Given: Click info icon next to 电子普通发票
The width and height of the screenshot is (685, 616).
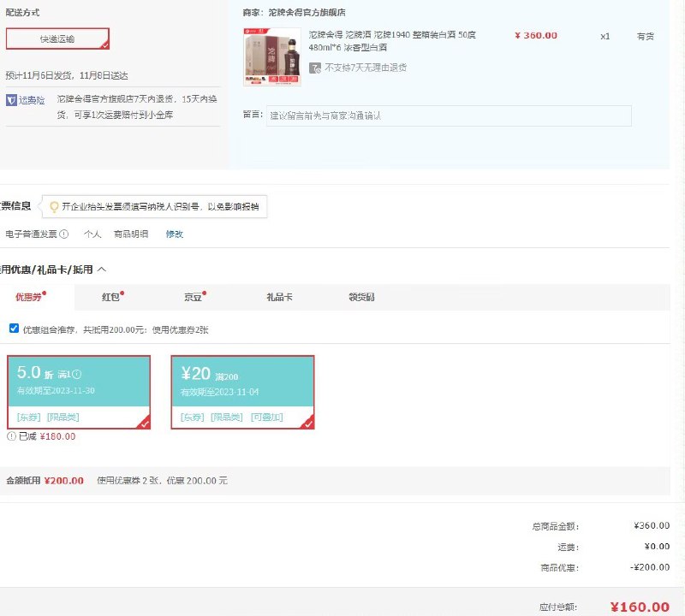Looking at the screenshot, I should (x=63, y=234).
